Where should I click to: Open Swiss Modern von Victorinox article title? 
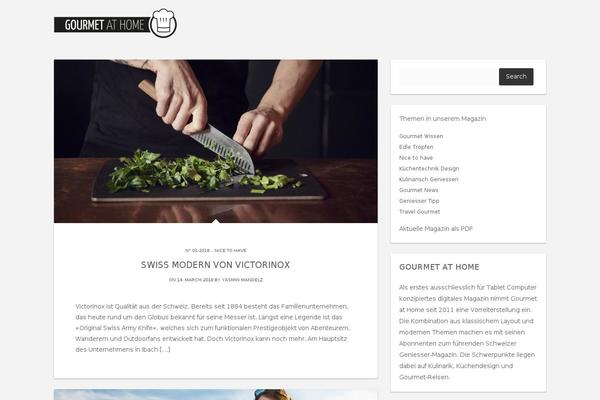click(x=215, y=264)
